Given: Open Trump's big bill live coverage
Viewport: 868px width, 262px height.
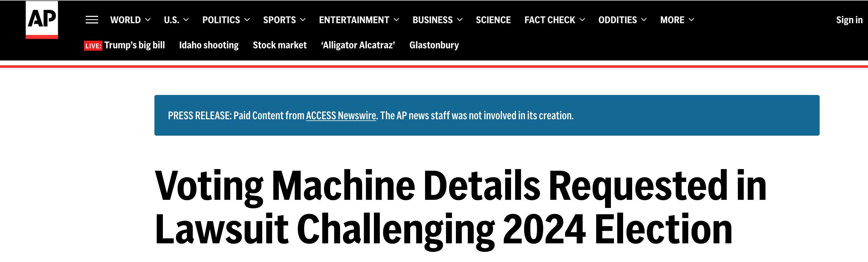Looking at the screenshot, I should [134, 45].
